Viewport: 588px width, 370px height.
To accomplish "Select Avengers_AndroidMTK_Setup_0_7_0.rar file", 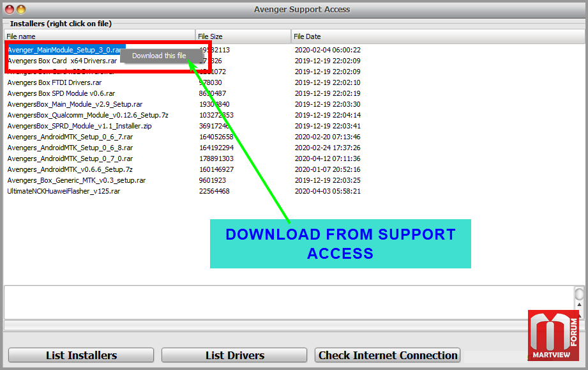I will (70, 158).
